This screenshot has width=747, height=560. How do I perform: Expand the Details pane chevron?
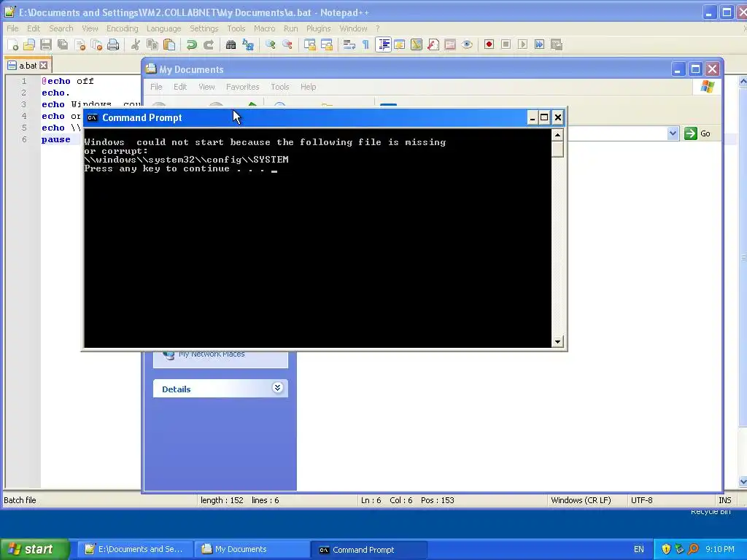coord(277,388)
